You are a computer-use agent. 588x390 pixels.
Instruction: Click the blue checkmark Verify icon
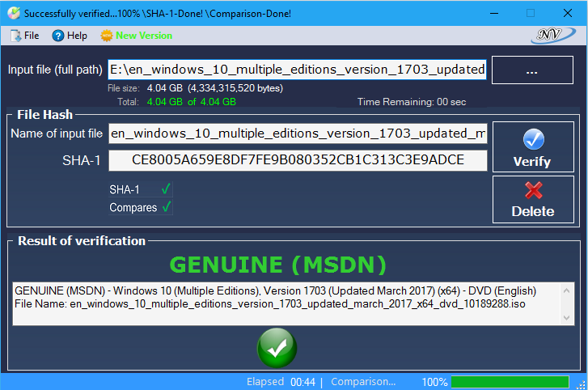click(533, 139)
